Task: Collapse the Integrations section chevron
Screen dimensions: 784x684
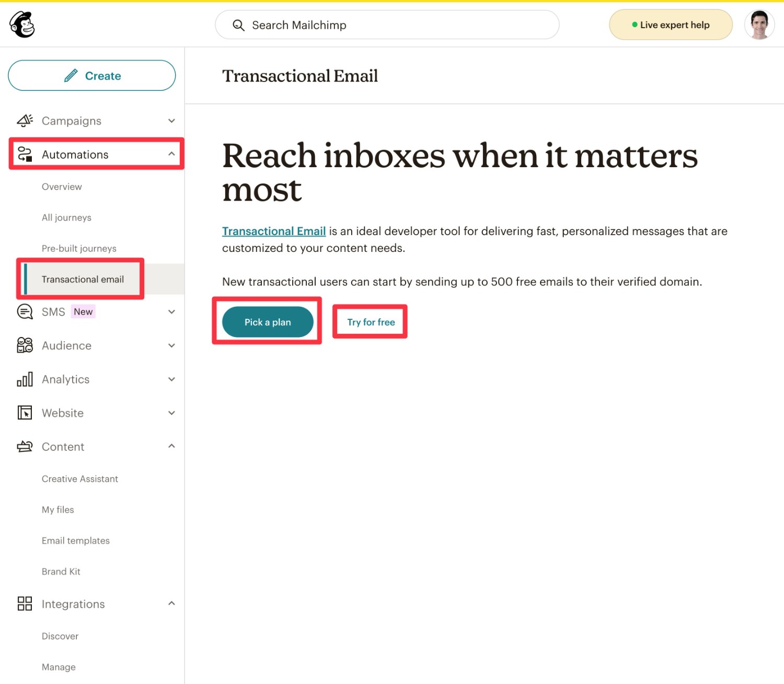Action: tap(171, 604)
